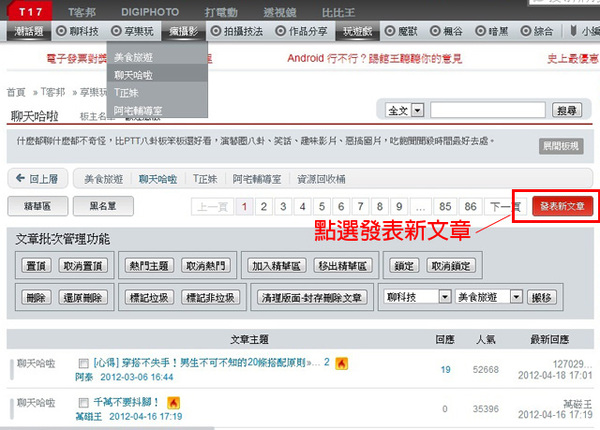Click the 鎖定 button
The width and height of the screenshot is (600, 430).
tap(404, 265)
